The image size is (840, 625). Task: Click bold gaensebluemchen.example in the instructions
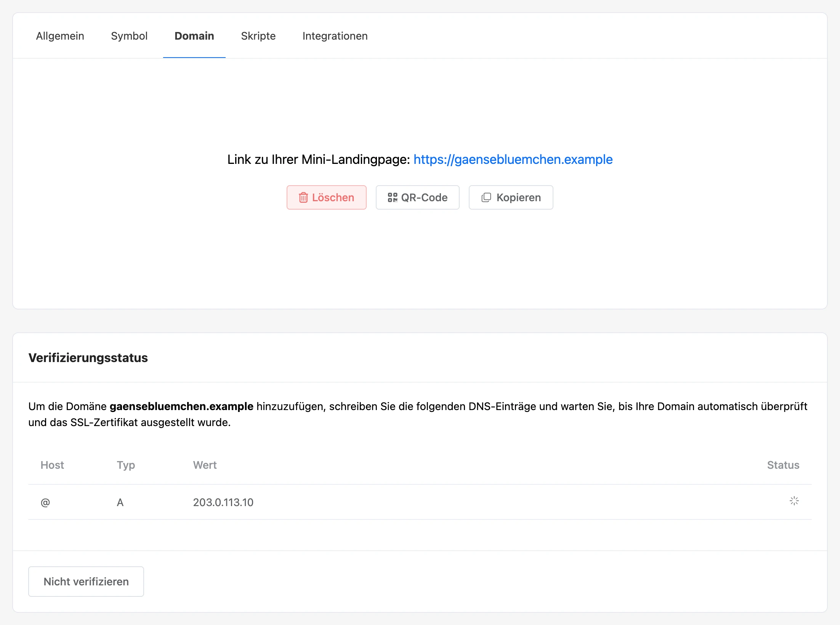181,406
